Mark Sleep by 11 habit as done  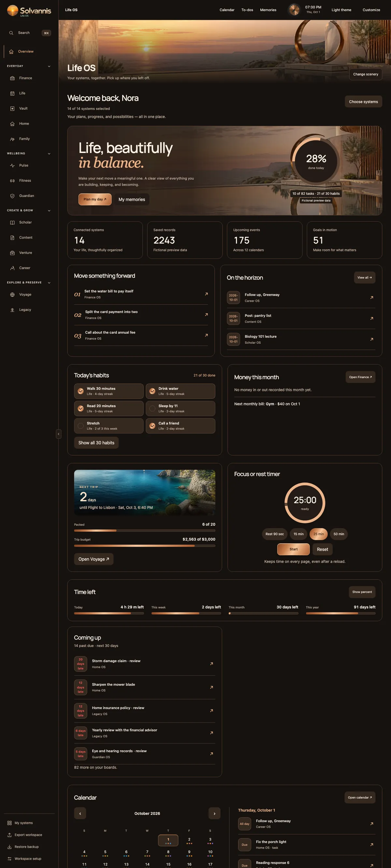point(152,408)
